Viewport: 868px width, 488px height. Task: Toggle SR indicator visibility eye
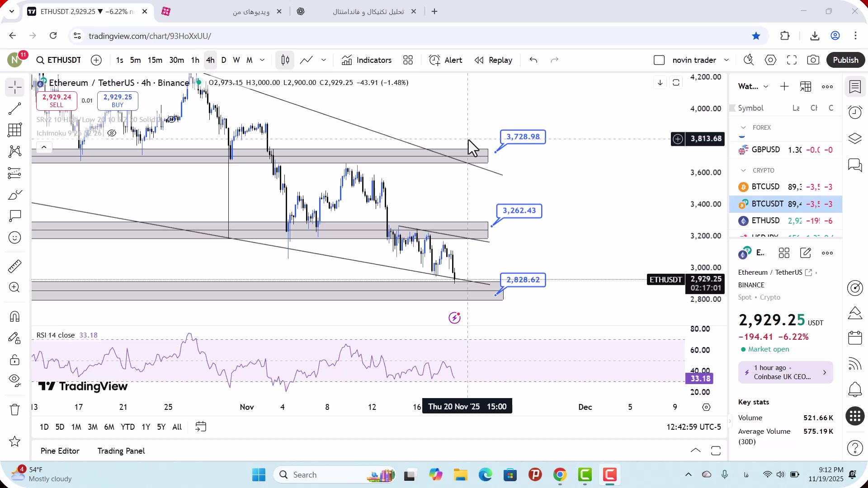(171, 120)
